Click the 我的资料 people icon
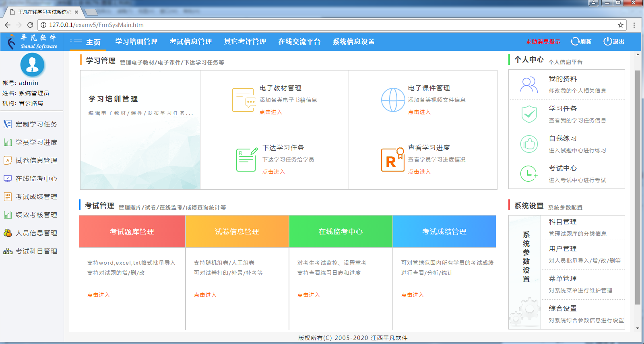Viewport: 644px width, 344px height. [529, 85]
